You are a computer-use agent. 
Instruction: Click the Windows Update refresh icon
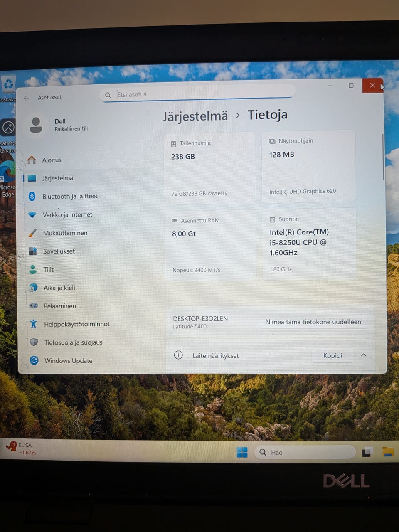pos(34,360)
